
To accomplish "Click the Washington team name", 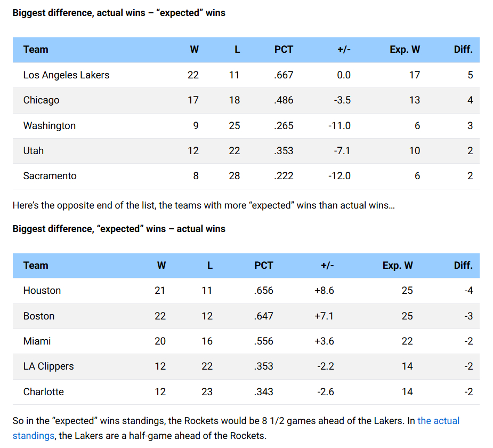I will (x=50, y=126).
